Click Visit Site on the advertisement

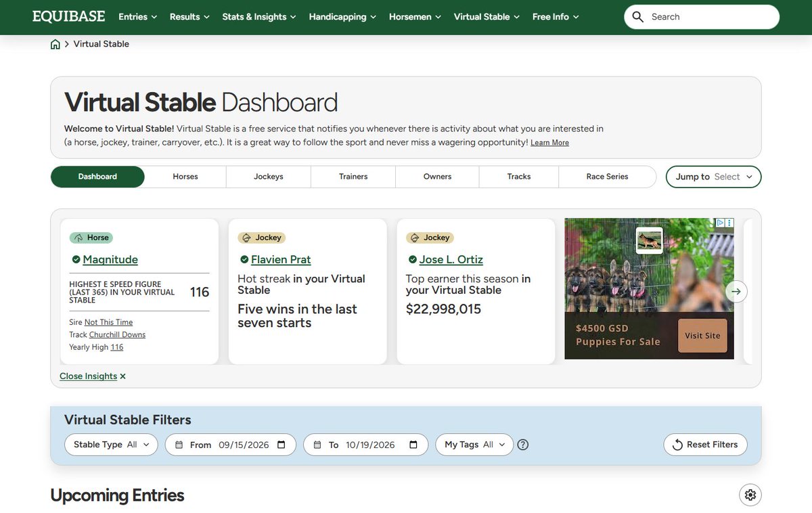click(x=702, y=336)
